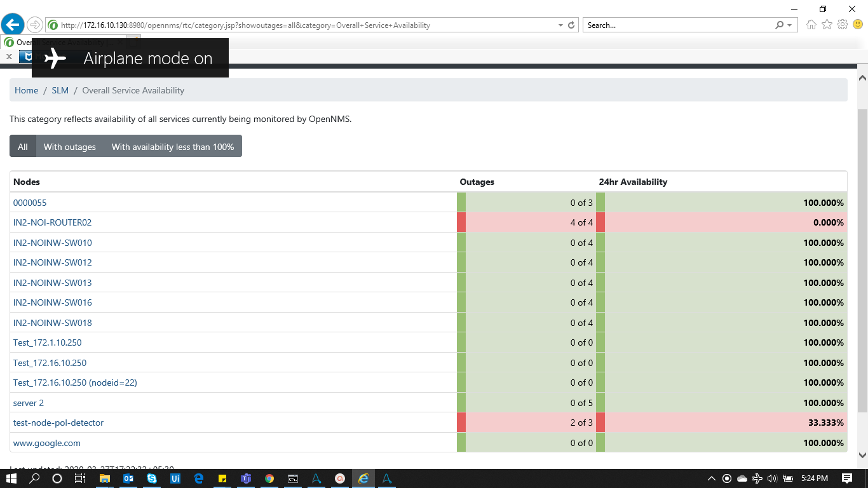This screenshot has width=868, height=488.
Task: Launch Skype from the taskbar
Action: click(152, 478)
